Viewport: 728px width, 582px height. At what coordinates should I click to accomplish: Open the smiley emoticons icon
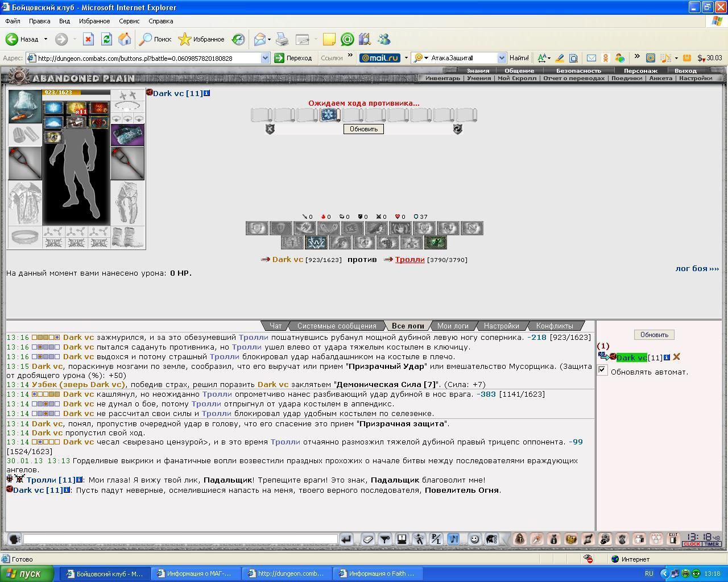coord(474,539)
